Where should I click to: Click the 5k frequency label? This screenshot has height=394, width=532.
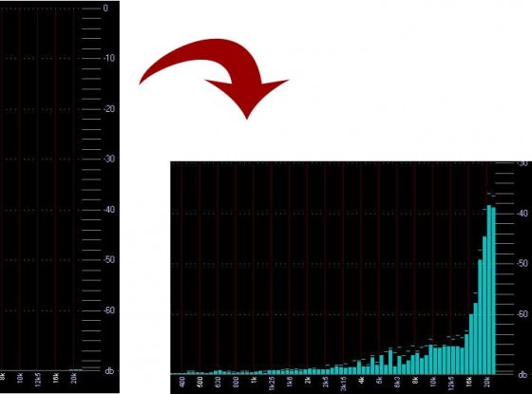click(x=379, y=381)
